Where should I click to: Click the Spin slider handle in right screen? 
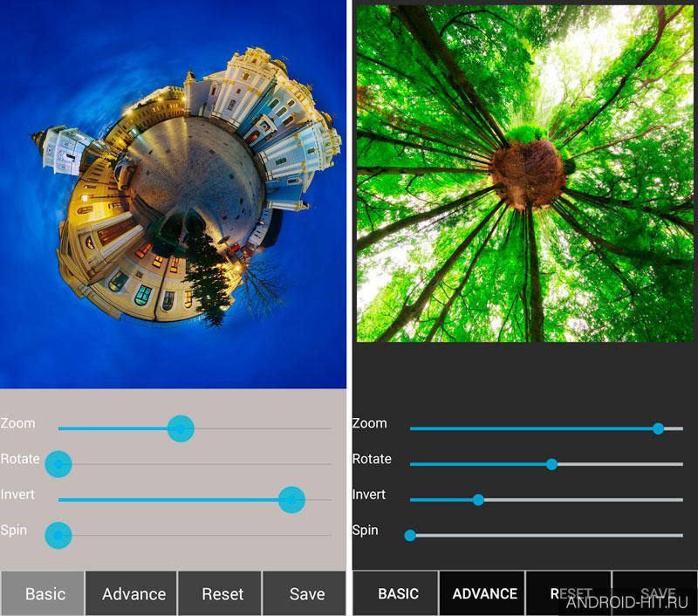point(410,536)
